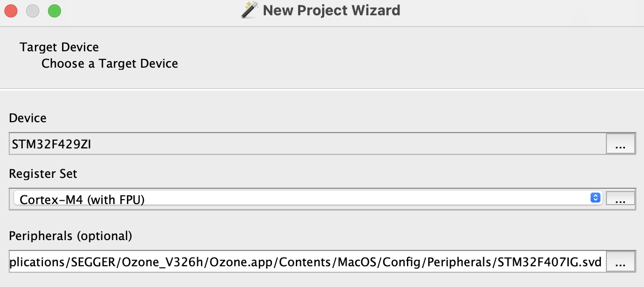
Task: Click the blue Register Set dropdown arrow
Action: tap(596, 198)
